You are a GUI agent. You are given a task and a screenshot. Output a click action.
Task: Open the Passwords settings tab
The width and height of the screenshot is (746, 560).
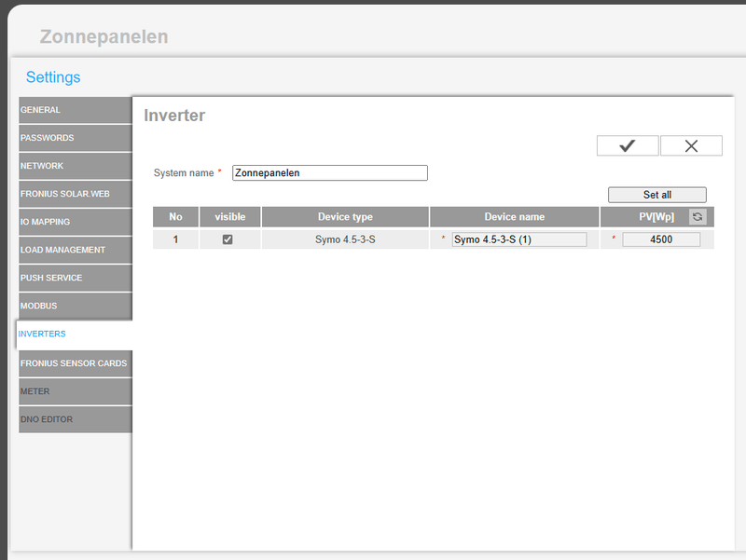tap(76, 138)
